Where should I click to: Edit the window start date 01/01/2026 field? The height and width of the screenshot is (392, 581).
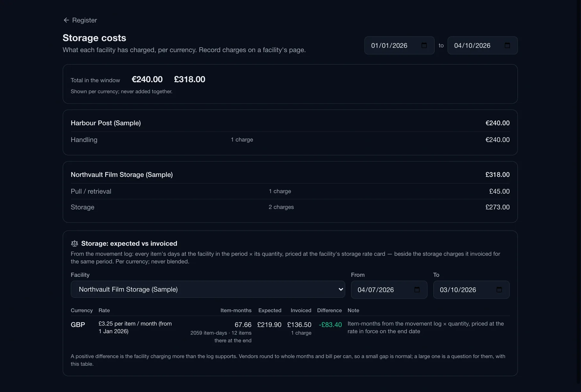(x=399, y=46)
